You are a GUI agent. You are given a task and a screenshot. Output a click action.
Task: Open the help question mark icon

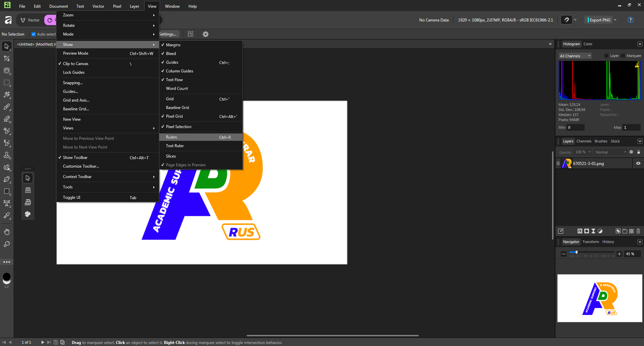pos(630,20)
